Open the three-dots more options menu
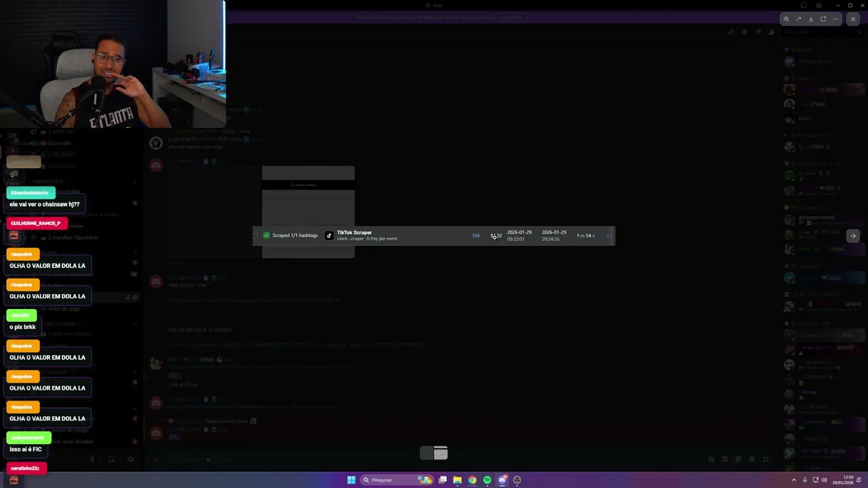The width and height of the screenshot is (868, 488). point(835,19)
